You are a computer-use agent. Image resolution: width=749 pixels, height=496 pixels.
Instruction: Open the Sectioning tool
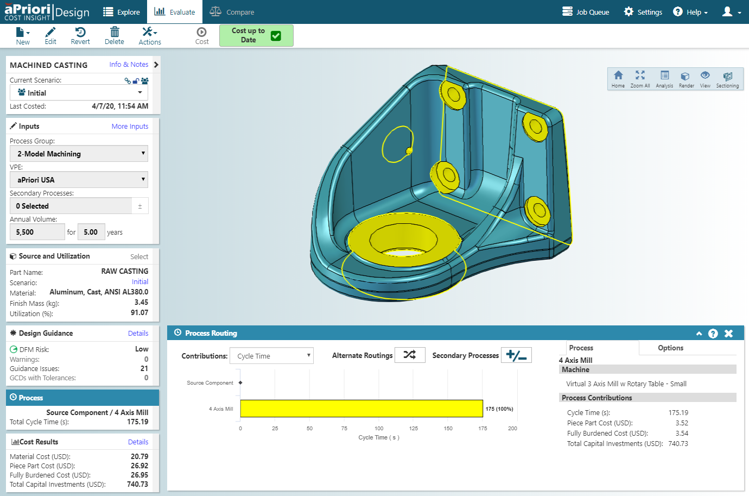[x=728, y=78]
